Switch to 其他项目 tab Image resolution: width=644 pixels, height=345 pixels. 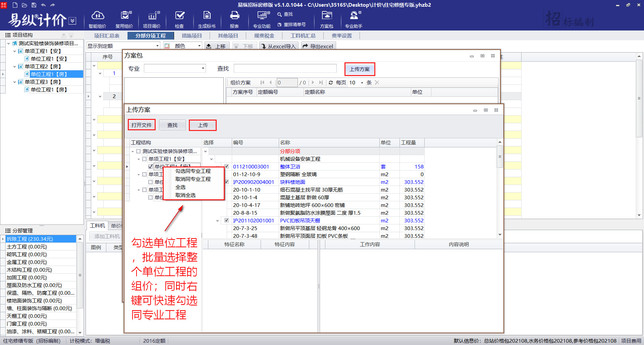coord(228,36)
